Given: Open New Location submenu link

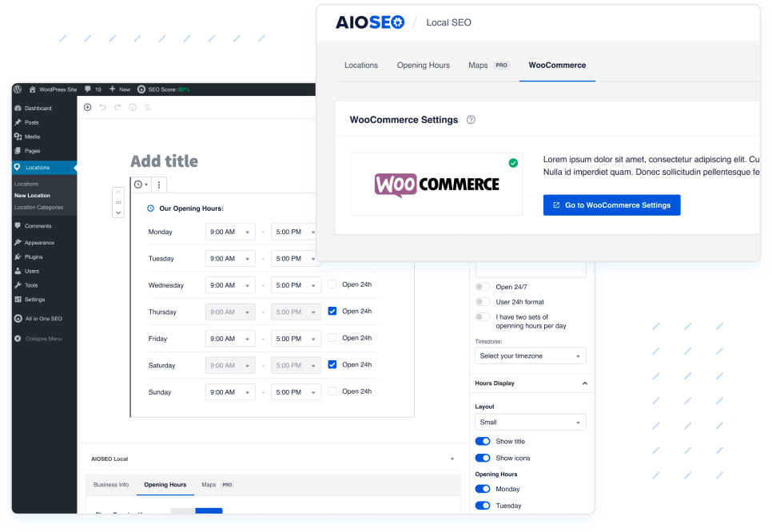Looking at the screenshot, I should (x=32, y=196).
